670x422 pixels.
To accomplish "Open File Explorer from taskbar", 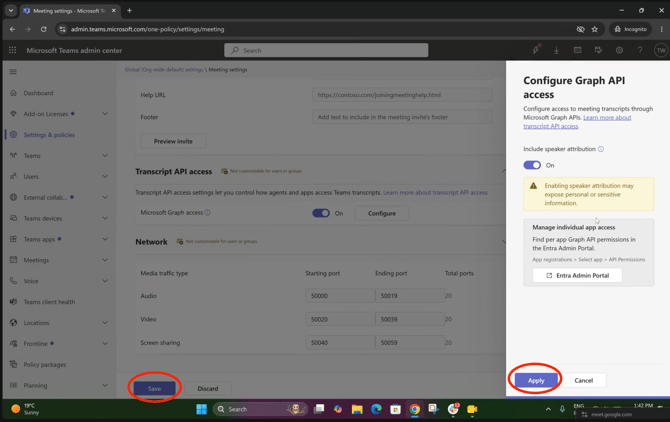I will (x=357, y=409).
